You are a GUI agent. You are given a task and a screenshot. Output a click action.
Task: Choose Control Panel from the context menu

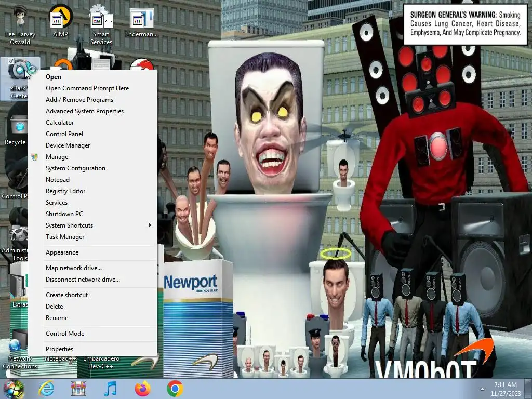(92, 134)
